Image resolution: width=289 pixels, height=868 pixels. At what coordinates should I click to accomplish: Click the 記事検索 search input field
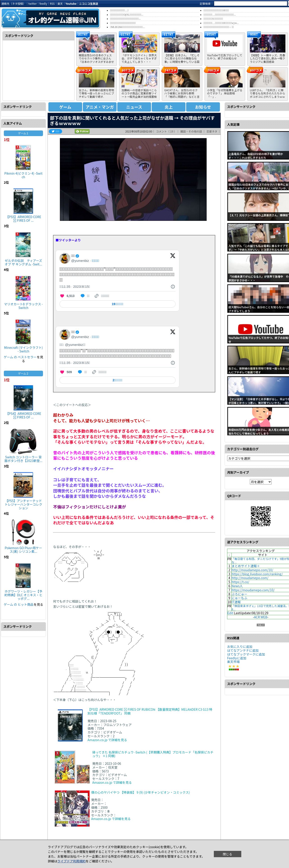coord(251,4)
